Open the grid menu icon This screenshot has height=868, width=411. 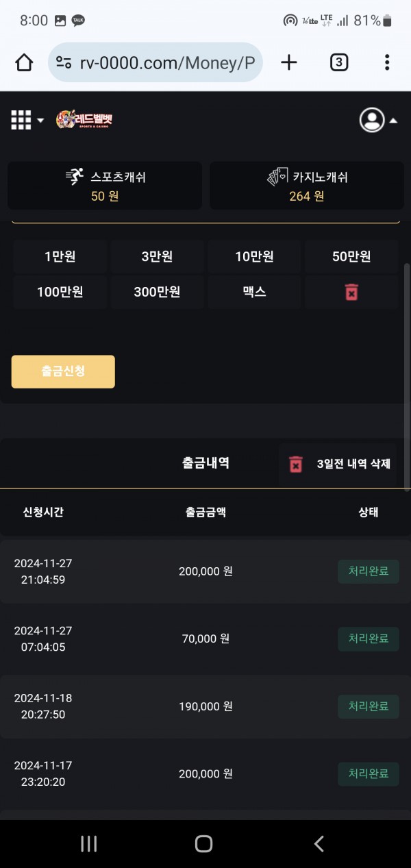21,120
